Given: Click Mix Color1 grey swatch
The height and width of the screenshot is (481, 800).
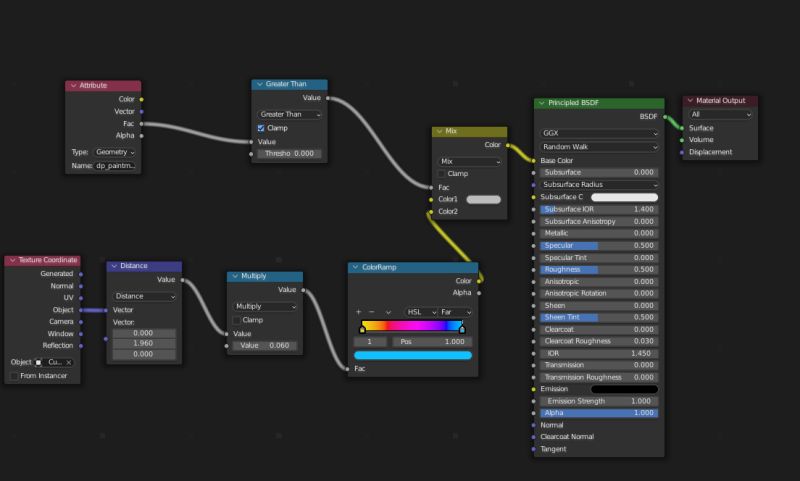Looking at the screenshot, I should pos(484,200).
